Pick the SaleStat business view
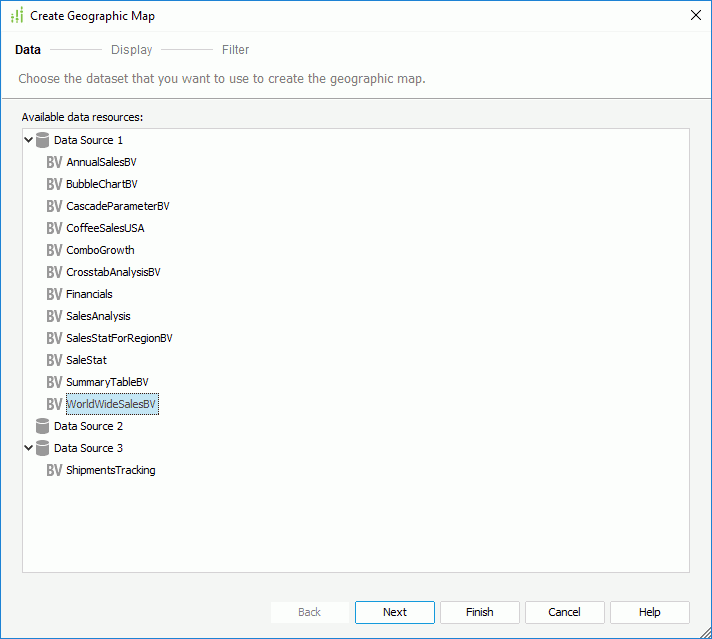 click(86, 360)
